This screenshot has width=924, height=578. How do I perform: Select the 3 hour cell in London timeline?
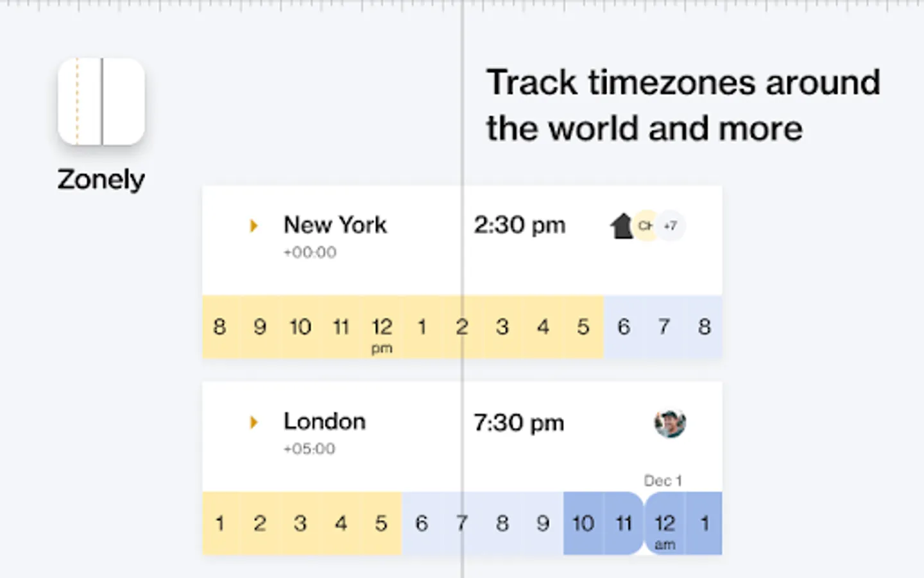[300, 523]
